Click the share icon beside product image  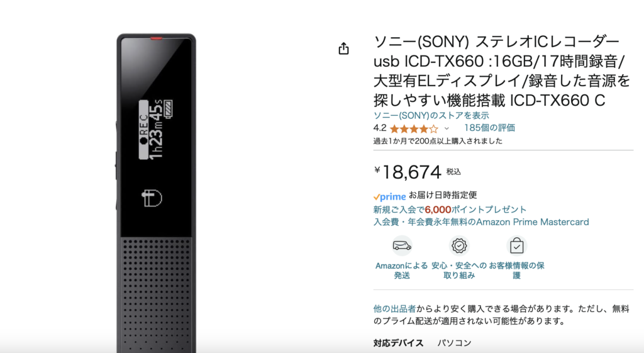(x=344, y=48)
